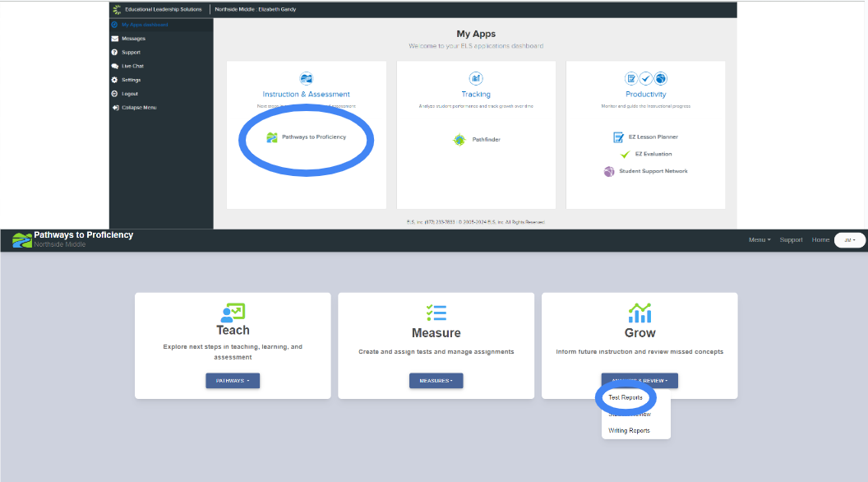The width and height of the screenshot is (868, 482).
Task: Click the Settings gear icon
Action: [x=114, y=80]
